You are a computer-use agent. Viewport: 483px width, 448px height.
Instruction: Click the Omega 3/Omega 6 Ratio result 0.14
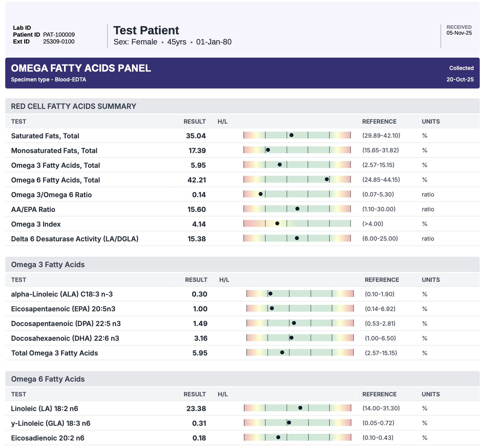199,195
